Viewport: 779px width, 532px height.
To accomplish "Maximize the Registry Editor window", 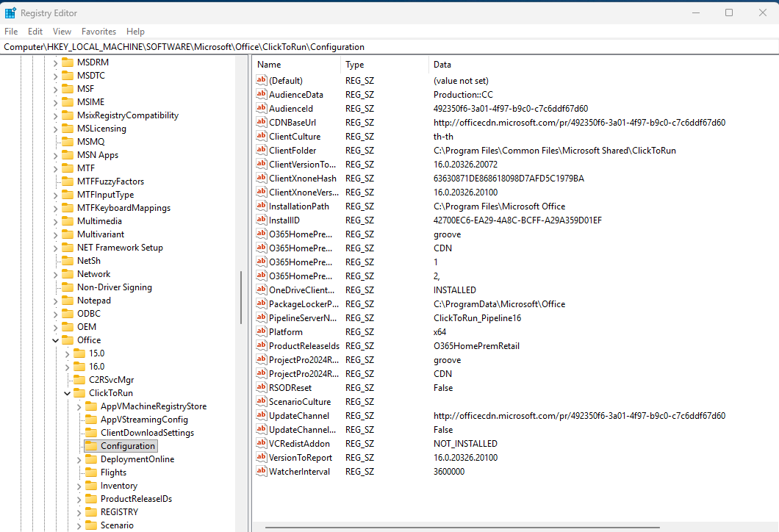I will coord(729,12).
